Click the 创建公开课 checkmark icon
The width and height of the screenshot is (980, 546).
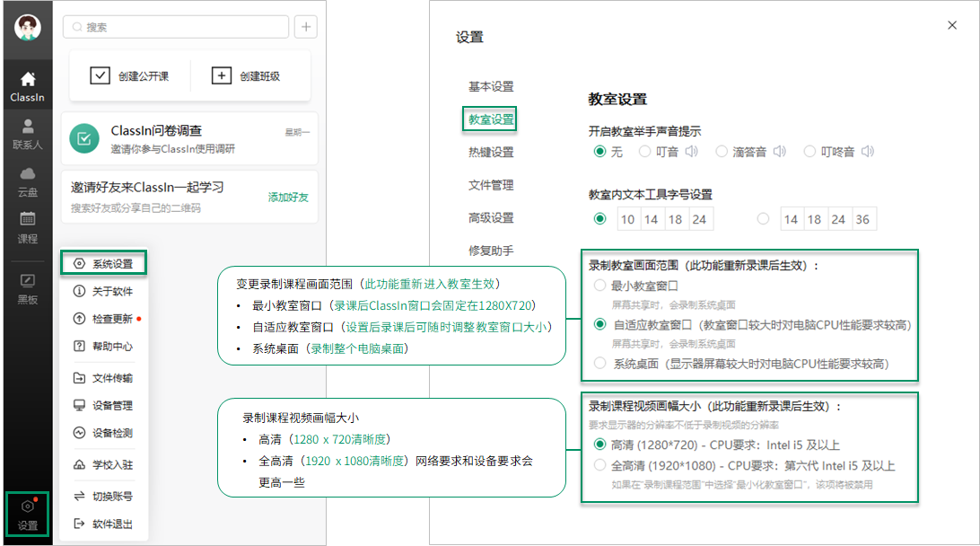coord(100,75)
